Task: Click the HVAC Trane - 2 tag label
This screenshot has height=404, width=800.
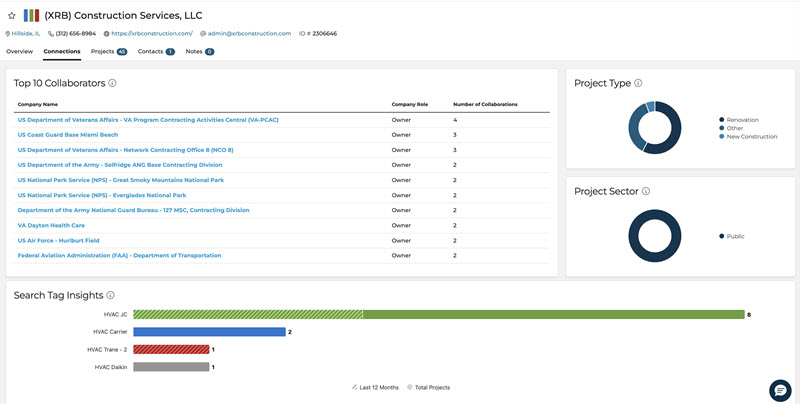Action: pyautogui.click(x=107, y=349)
